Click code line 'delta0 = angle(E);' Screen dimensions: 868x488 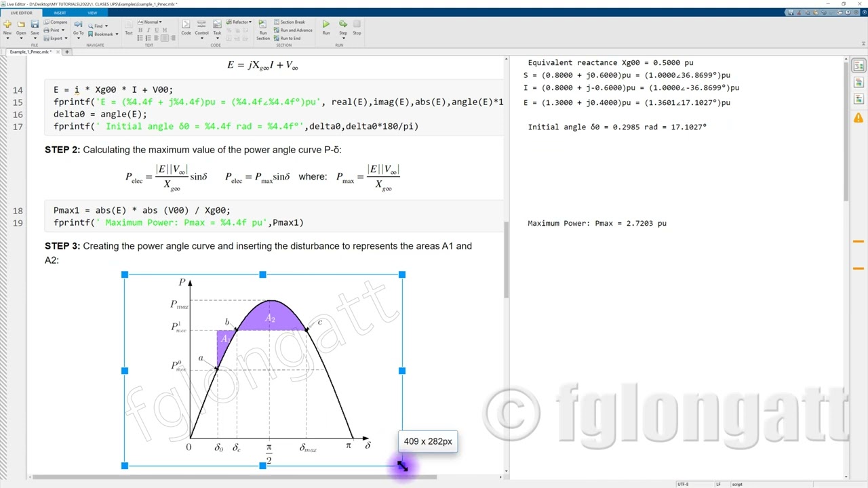coord(100,114)
